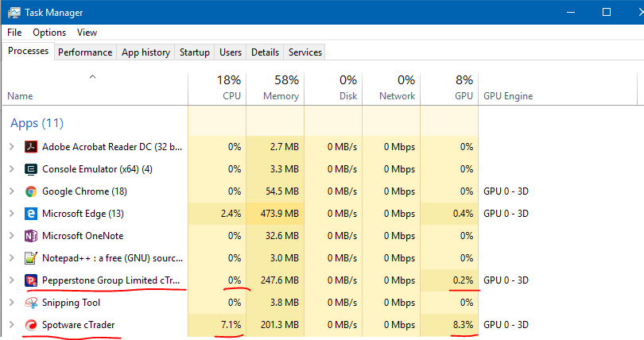Image resolution: width=644 pixels, height=340 pixels.
Task: Maximize the Task Manager window
Action: click(x=606, y=12)
